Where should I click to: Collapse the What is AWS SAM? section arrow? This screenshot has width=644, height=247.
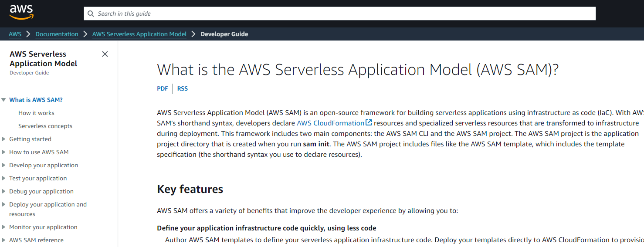3,100
